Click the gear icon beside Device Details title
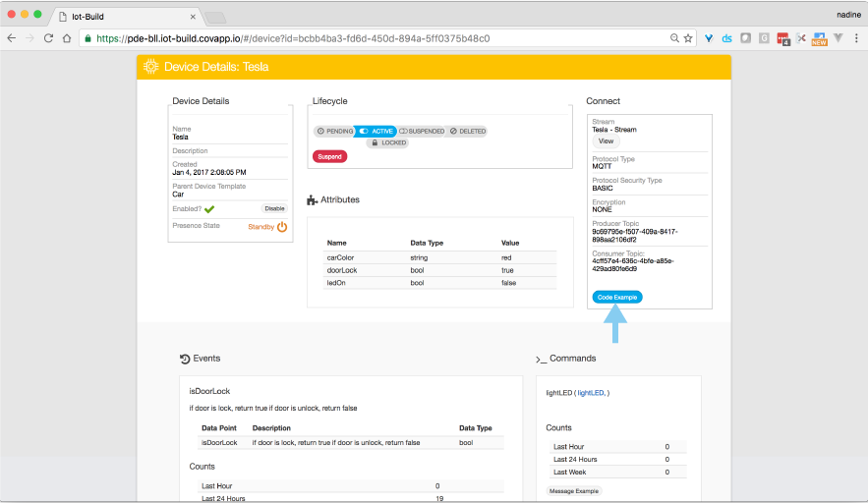Viewport: 868px width, 503px height. coord(150,67)
